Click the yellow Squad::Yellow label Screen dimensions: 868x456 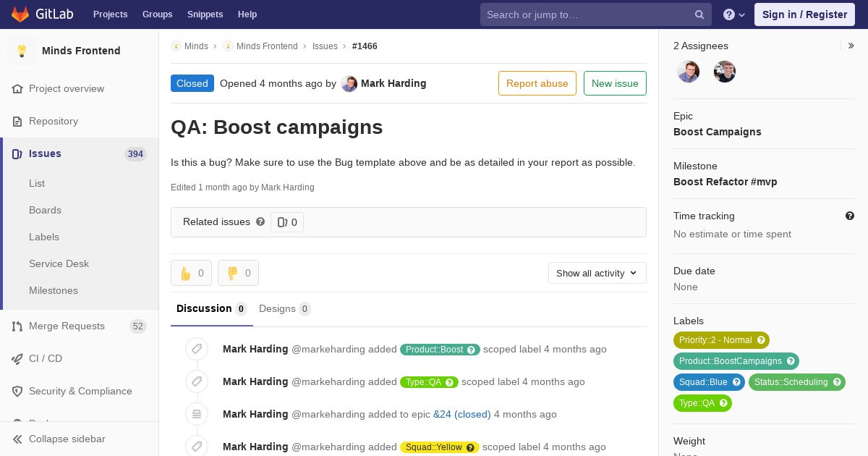(x=433, y=447)
